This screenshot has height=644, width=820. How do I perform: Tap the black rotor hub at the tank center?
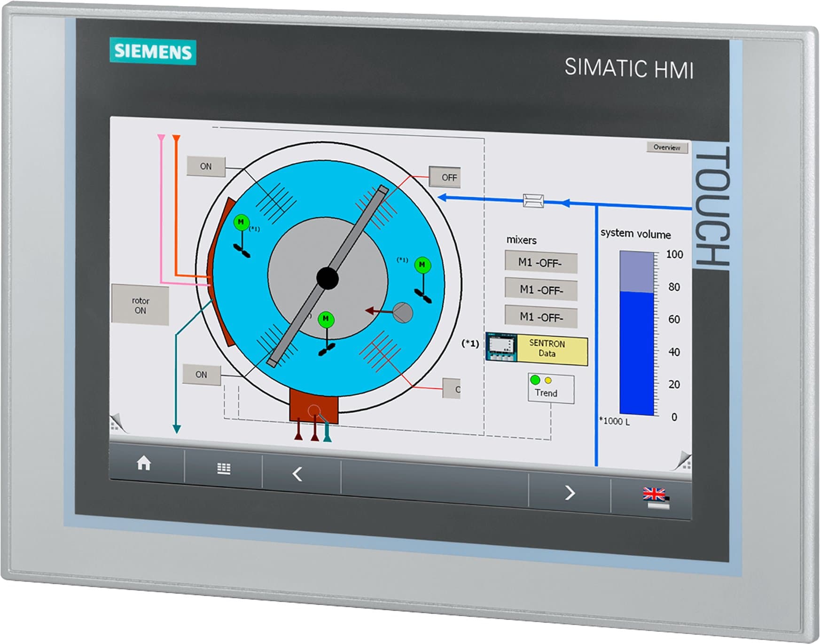(x=328, y=278)
